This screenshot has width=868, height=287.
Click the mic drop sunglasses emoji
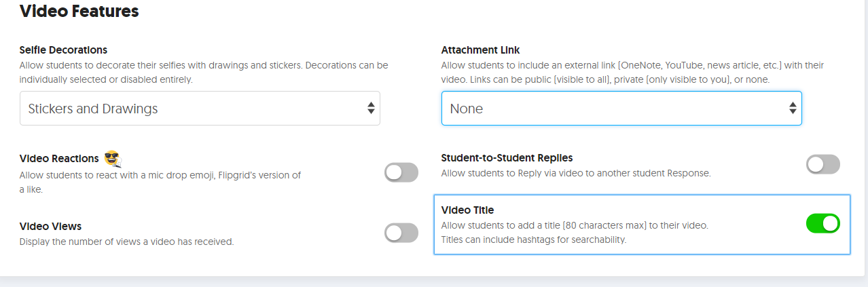[112, 159]
